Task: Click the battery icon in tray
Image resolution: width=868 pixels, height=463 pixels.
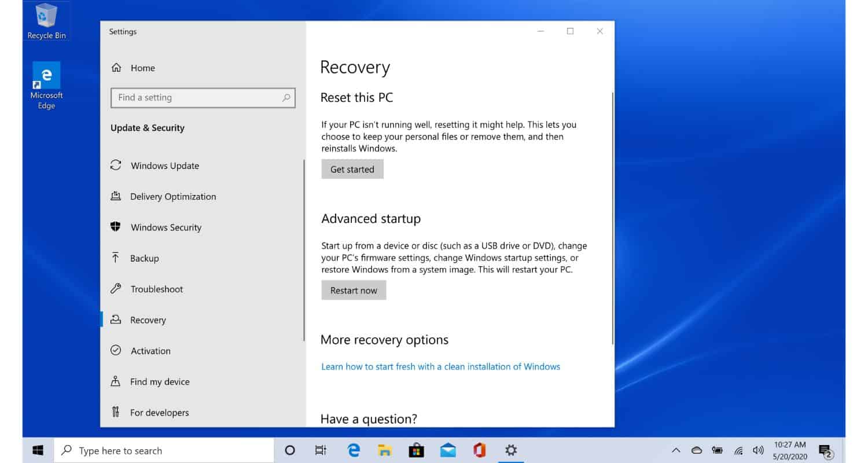Action: (718, 450)
